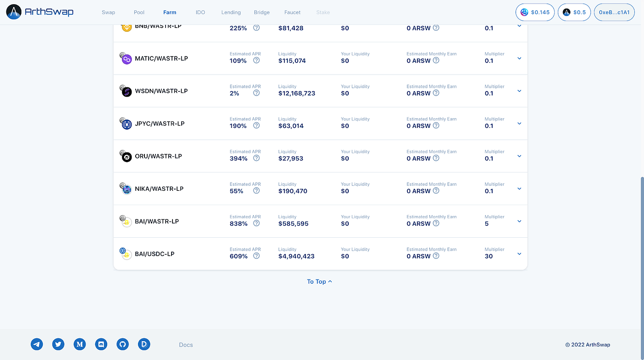Show monthly earn help for WSDN/WASTR-LP
The image size is (644, 360).
(436, 93)
